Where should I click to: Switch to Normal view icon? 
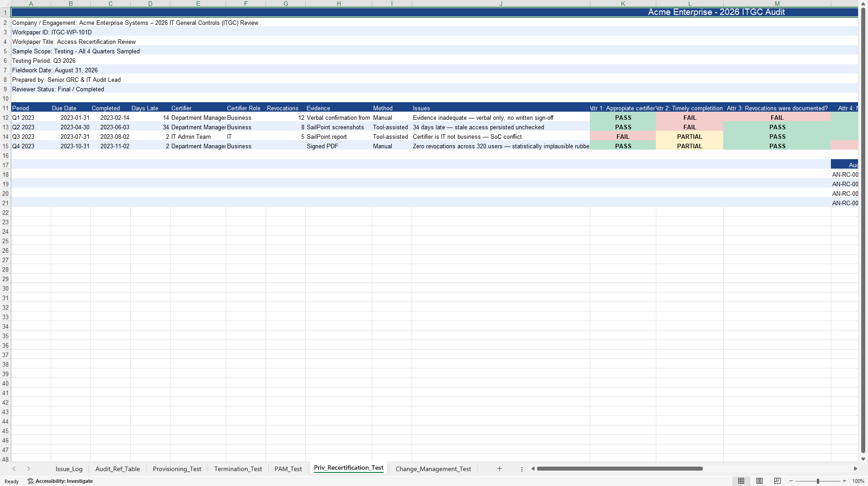pyautogui.click(x=741, y=481)
